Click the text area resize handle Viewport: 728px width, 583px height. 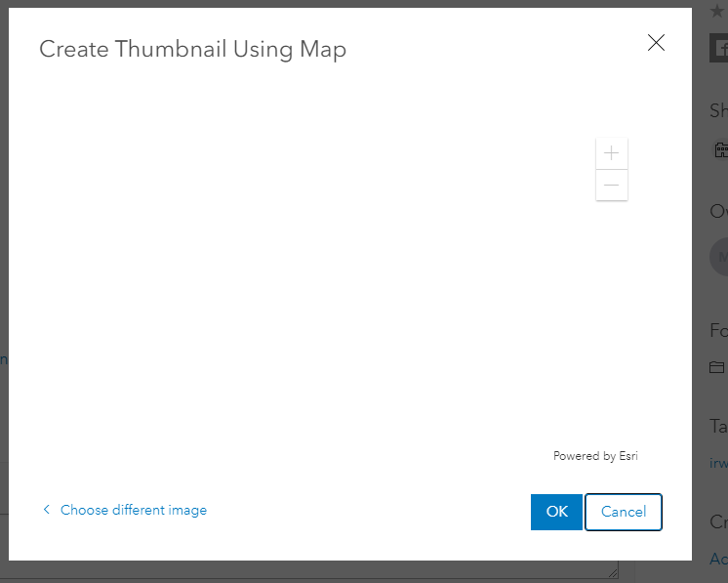[x=613, y=572]
